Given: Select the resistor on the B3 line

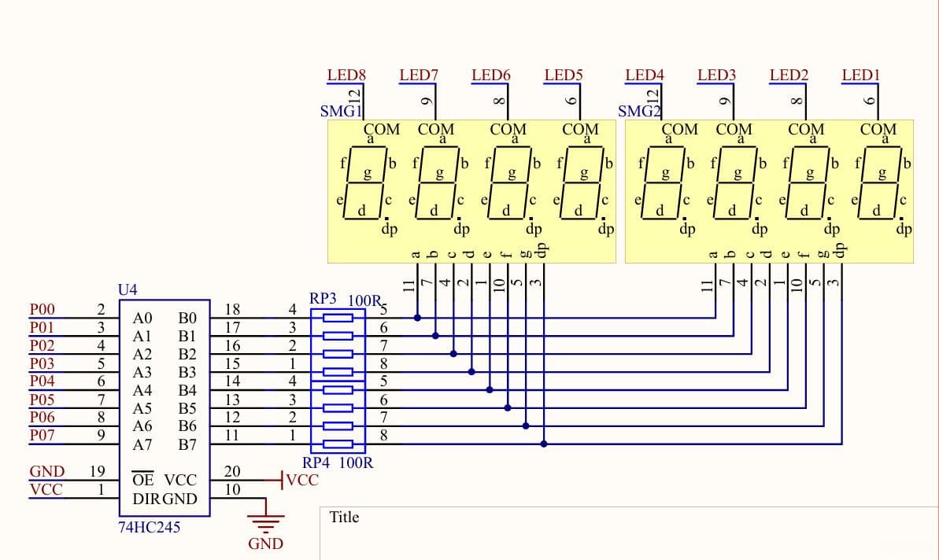Looking at the screenshot, I should pos(338,372).
